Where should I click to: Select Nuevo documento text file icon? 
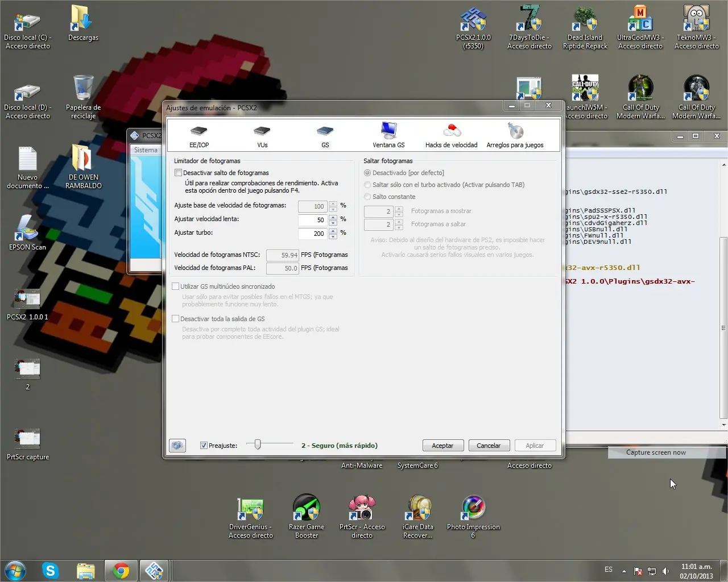[27, 168]
